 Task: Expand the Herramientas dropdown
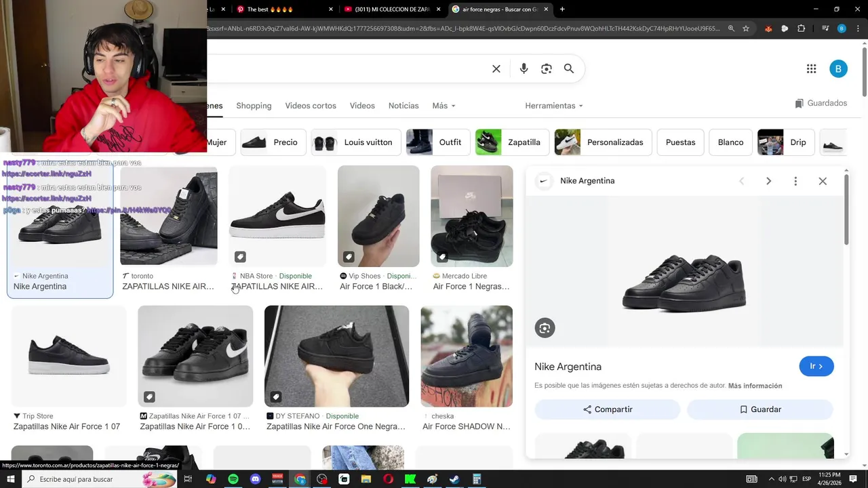[x=554, y=106]
